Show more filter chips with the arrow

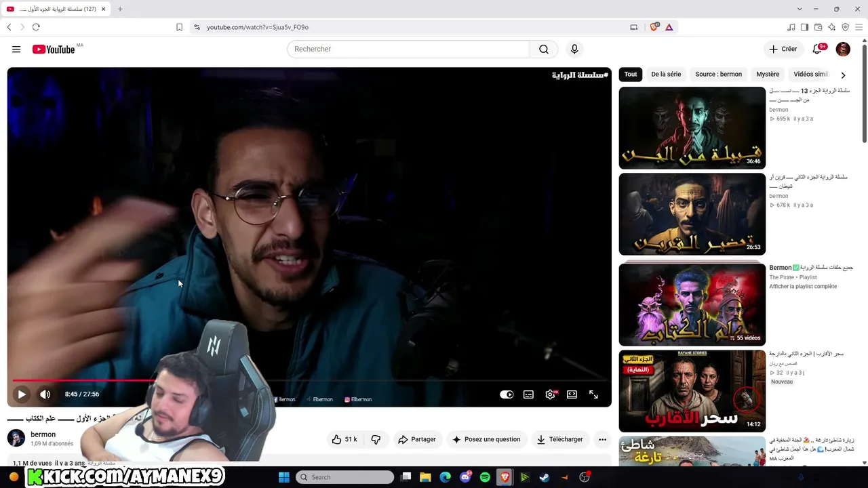pyautogui.click(x=843, y=75)
